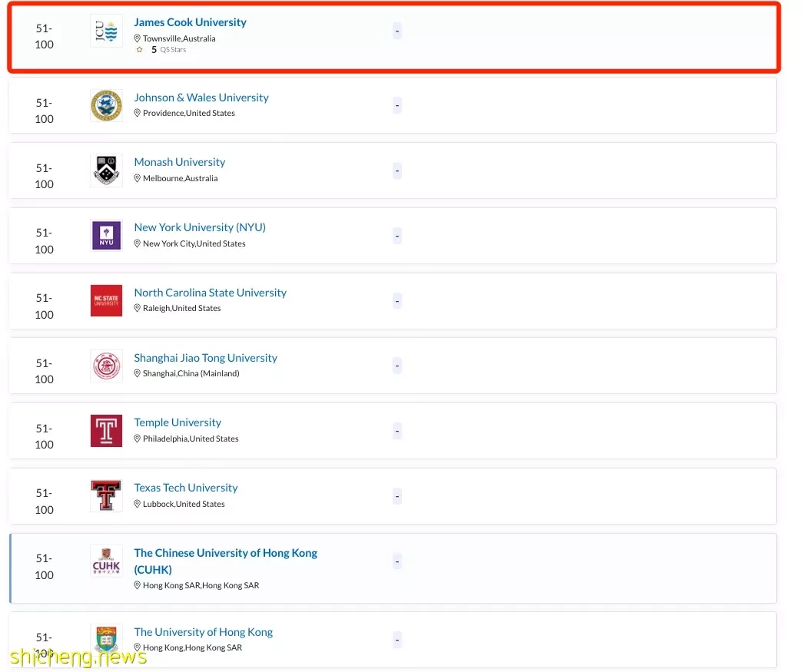Open The Chinese University of Hong Kong link
This screenshot has height=672, width=803.
tap(225, 561)
